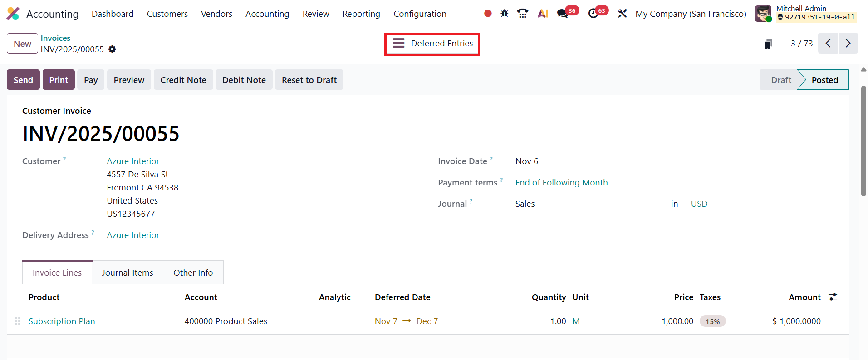This screenshot has height=360, width=868.
Task: Switch to the Other Info tab
Action: pos(193,272)
